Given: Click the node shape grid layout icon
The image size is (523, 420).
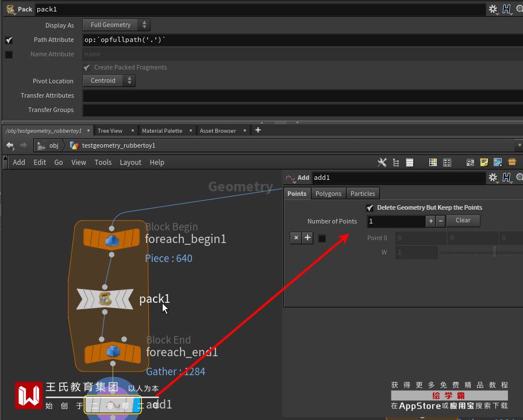Looking at the screenshot, I should click(x=447, y=163).
